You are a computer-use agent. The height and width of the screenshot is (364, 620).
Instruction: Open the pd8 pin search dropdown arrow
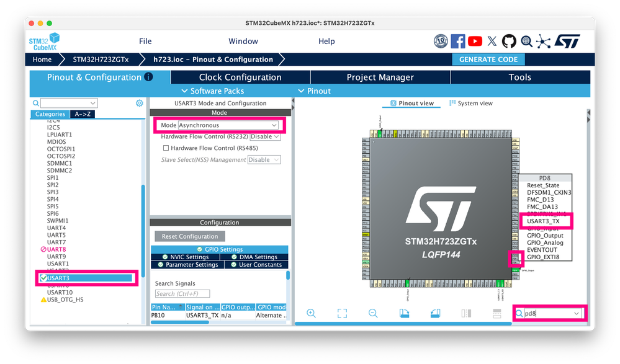(x=577, y=313)
